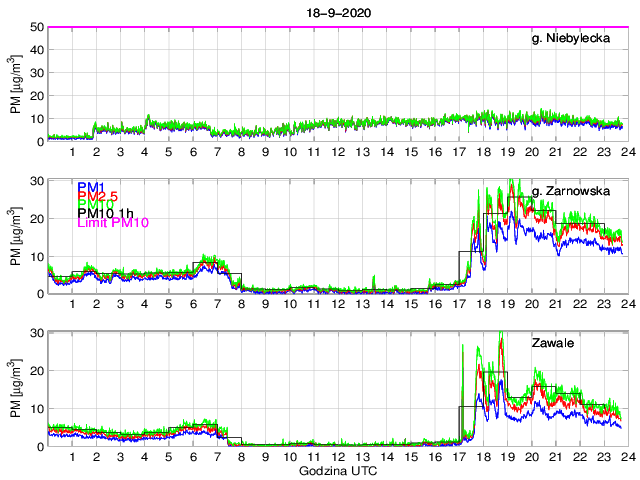Viewport: 640px width, 480px height.
Task: Select the Zawale station label
Action: [x=552, y=343]
